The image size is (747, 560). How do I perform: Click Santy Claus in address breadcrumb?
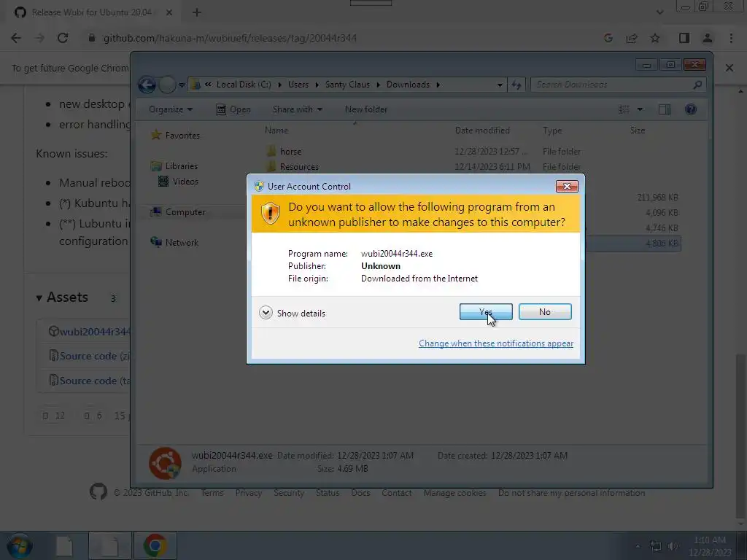pos(347,85)
